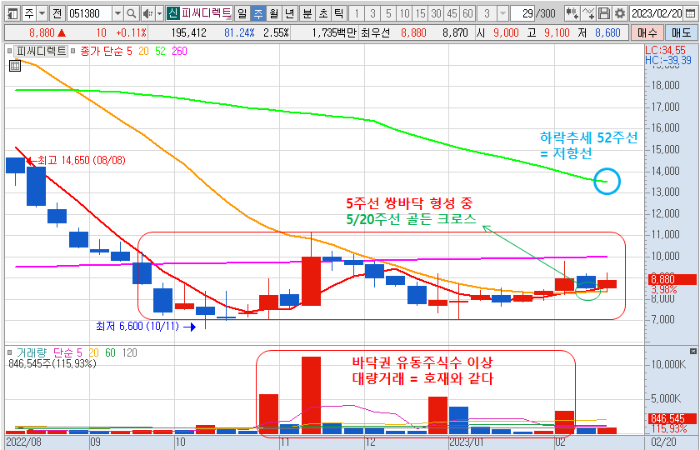Click the date field 2023/02/20
The height and width of the screenshot is (450, 700).
(x=657, y=13)
